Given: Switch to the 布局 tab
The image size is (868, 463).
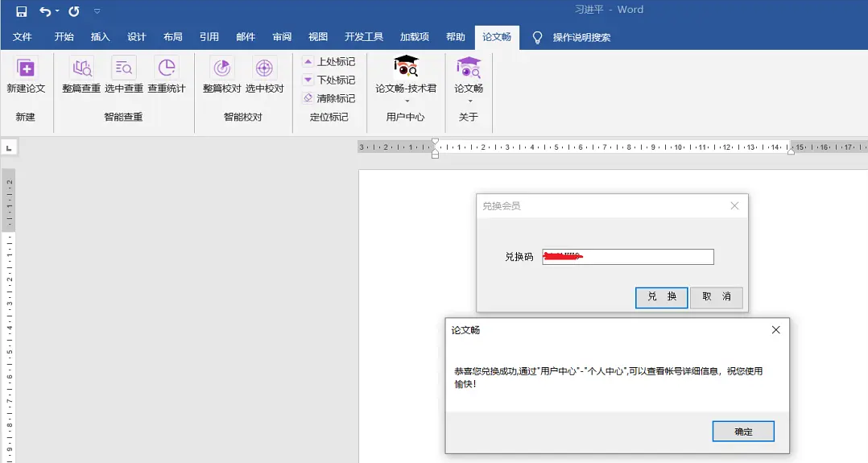Looking at the screenshot, I should (x=172, y=37).
